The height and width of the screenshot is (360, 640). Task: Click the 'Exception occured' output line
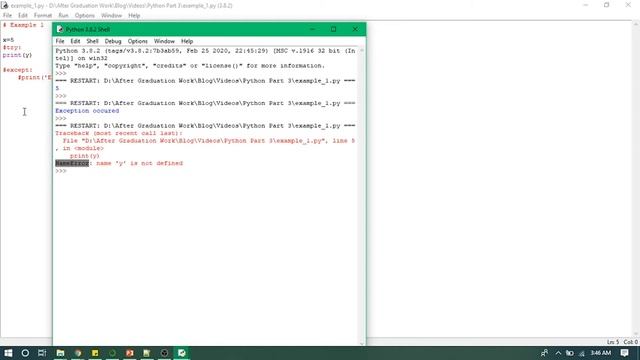pos(87,111)
